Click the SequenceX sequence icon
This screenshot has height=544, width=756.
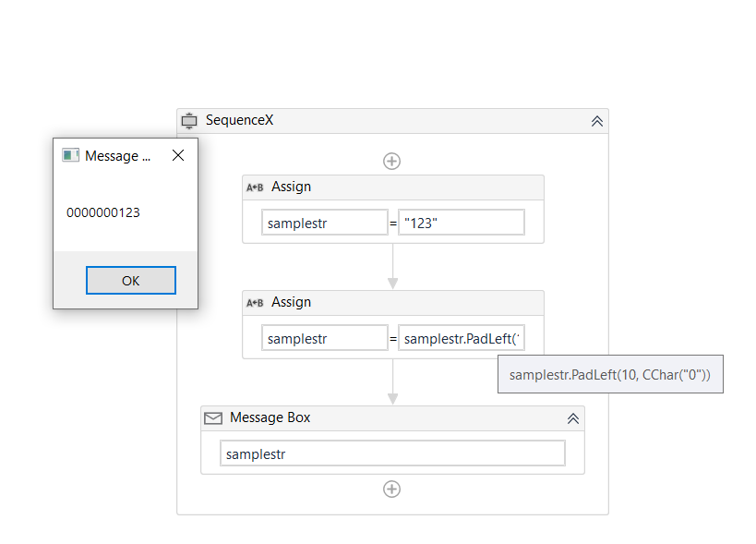pos(189,121)
